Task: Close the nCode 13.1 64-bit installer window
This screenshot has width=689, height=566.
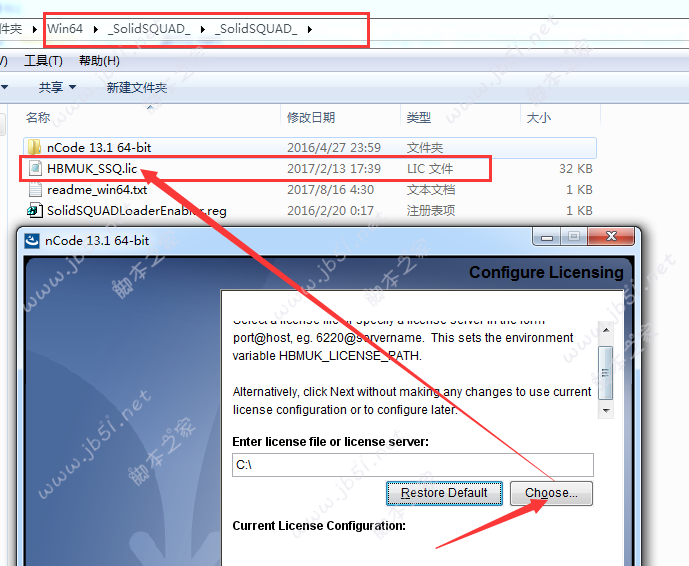Action: pyautogui.click(x=611, y=237)
